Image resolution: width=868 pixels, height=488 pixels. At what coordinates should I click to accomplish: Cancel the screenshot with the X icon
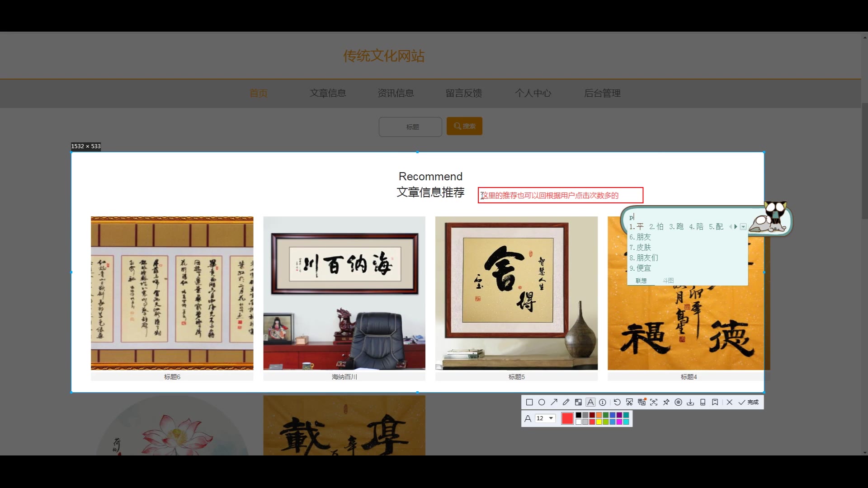tap(729, 402)
